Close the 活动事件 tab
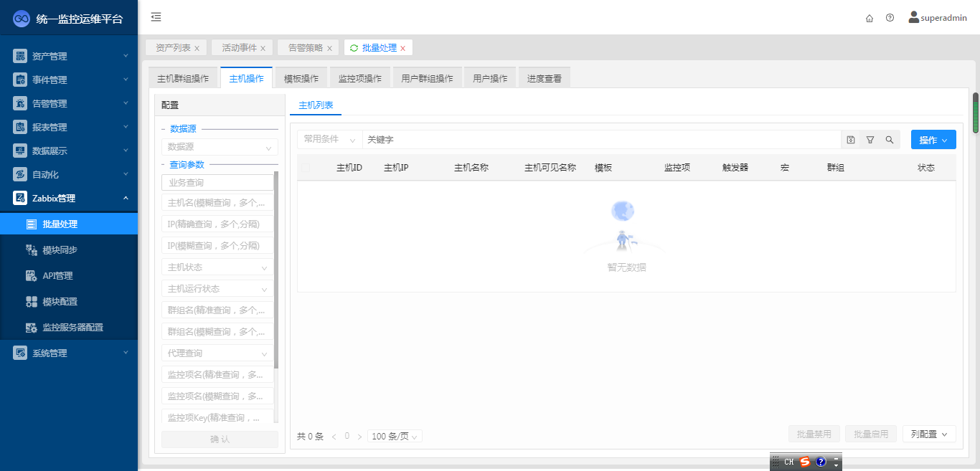Image resolution: width=980 pixels, height=471 pixels. 263,49
